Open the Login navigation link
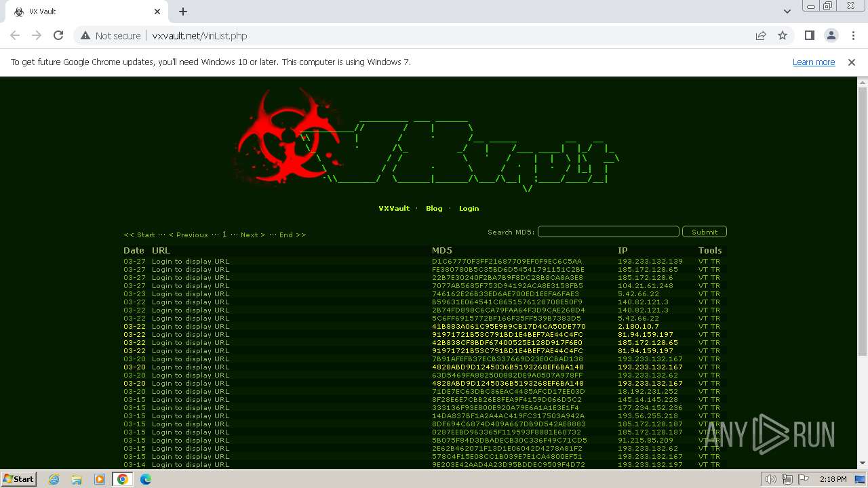The image size is (868, 488). [x=469, y=209]
